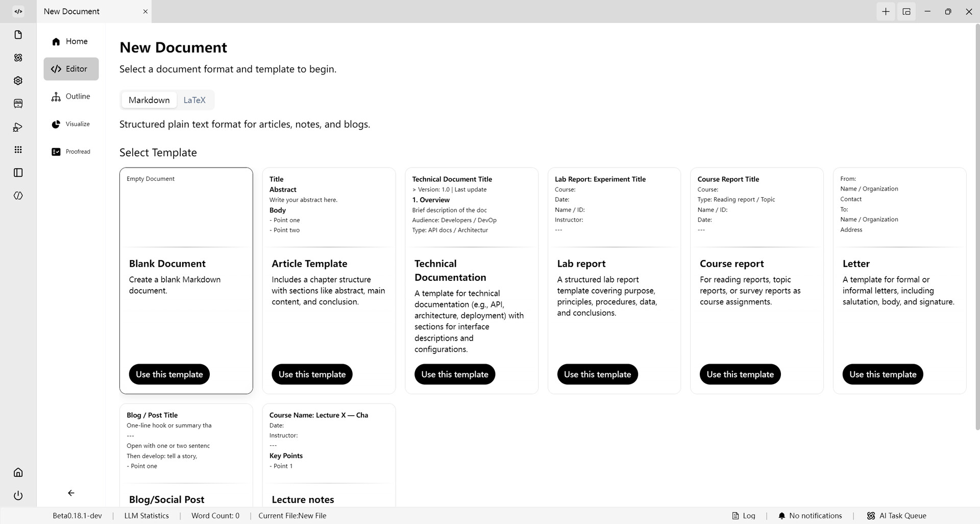Select the Lab Report preview thumbnail
This screenshot has height=524, width=980.
[x=614, y=208]
